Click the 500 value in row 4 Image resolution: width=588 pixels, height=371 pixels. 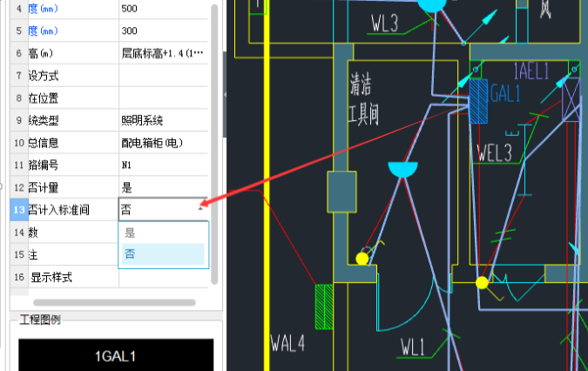point(163,8)
